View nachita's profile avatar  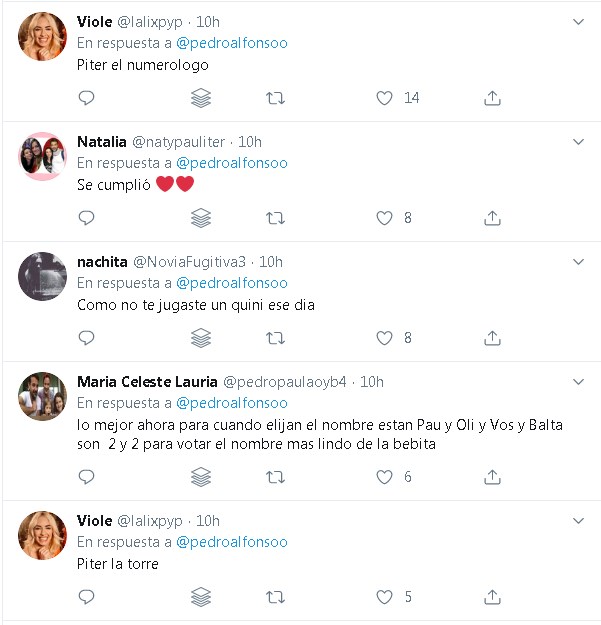tap(43, 276)
